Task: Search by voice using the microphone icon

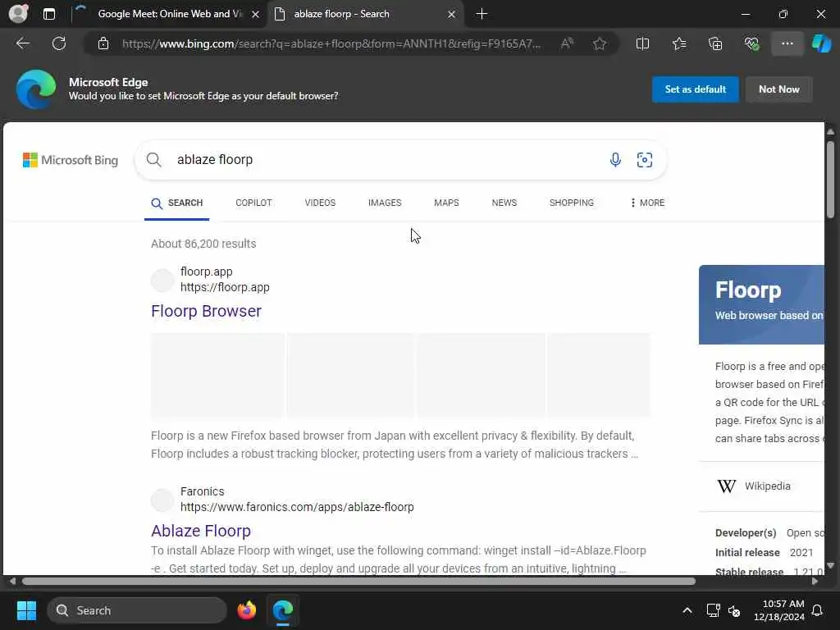Action: point(615,160)
